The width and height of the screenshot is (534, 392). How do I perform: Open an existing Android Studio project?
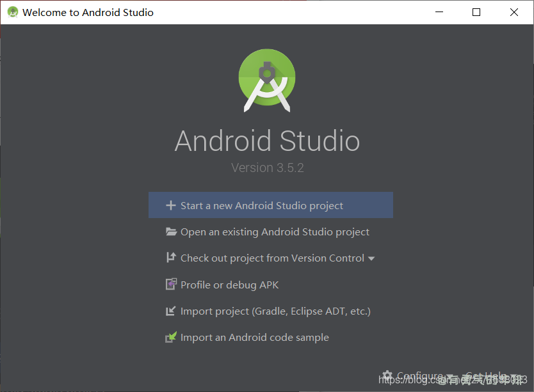pyautogui.click(x=271, y=231)
